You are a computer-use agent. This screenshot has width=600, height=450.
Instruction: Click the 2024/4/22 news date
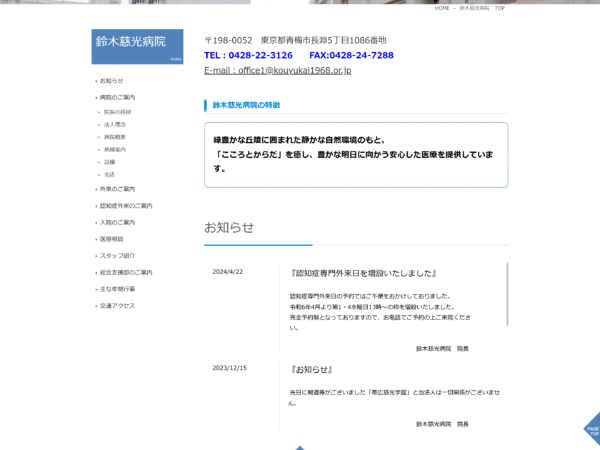coord(228,272)
